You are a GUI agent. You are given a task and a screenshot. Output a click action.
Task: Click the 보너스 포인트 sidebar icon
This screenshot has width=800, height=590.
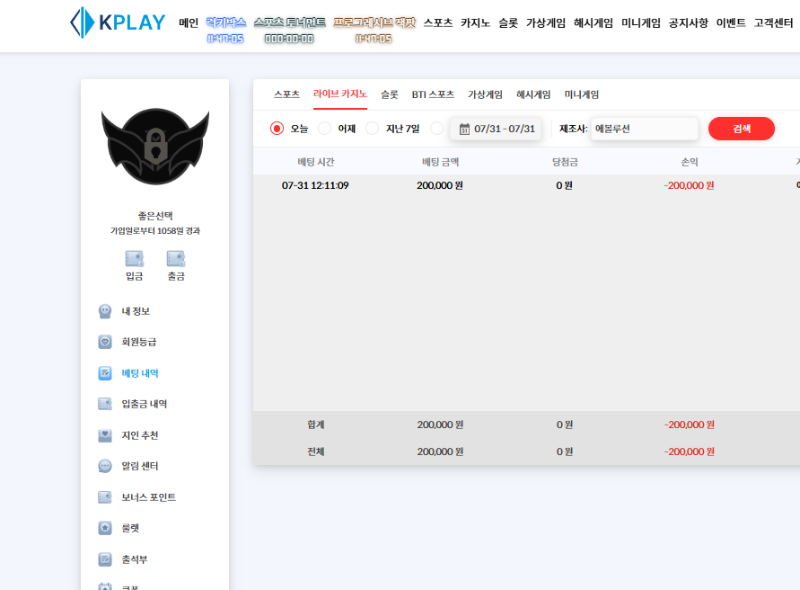coord(105,497)
